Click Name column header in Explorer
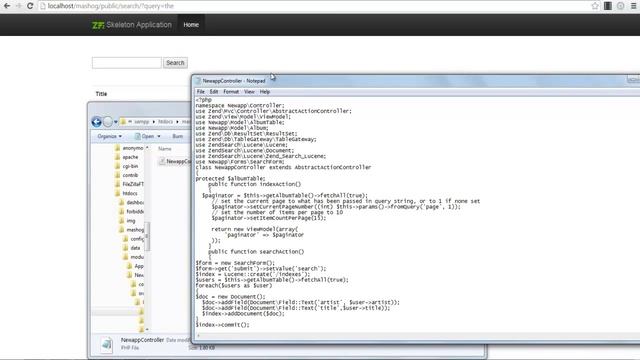Image resolution: width=640 pixels, height=360 pixels. 165,149
